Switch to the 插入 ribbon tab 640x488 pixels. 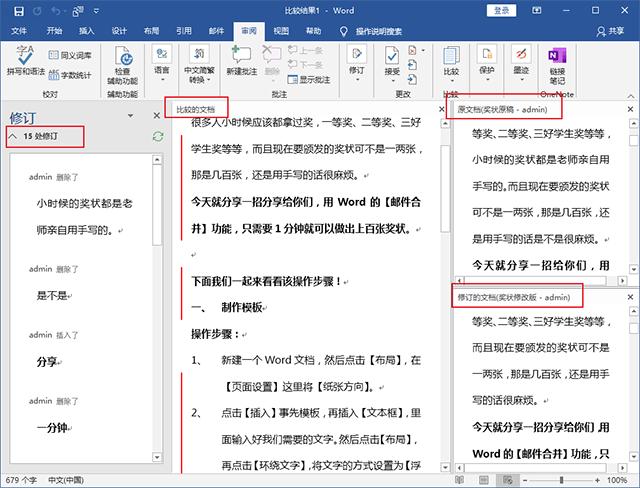(x=87, y=31)
